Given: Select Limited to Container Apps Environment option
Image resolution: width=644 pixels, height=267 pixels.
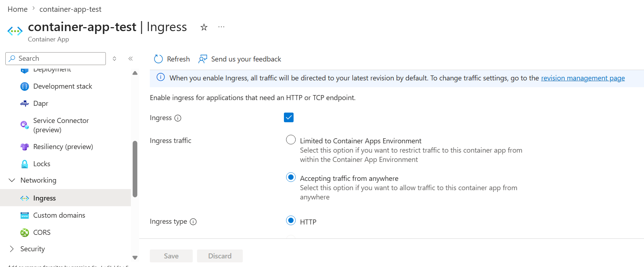Looking at the screenshot, I should click(x=291, y=139).
